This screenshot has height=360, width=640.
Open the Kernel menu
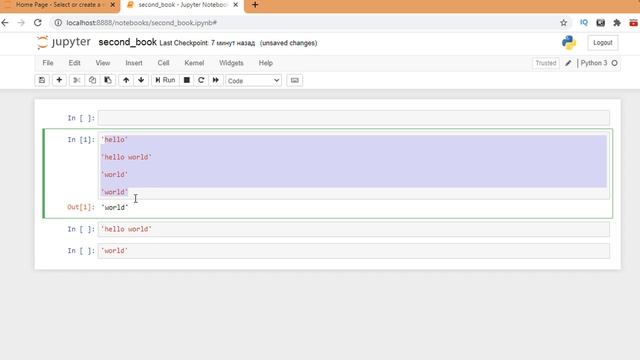(194, 63)
